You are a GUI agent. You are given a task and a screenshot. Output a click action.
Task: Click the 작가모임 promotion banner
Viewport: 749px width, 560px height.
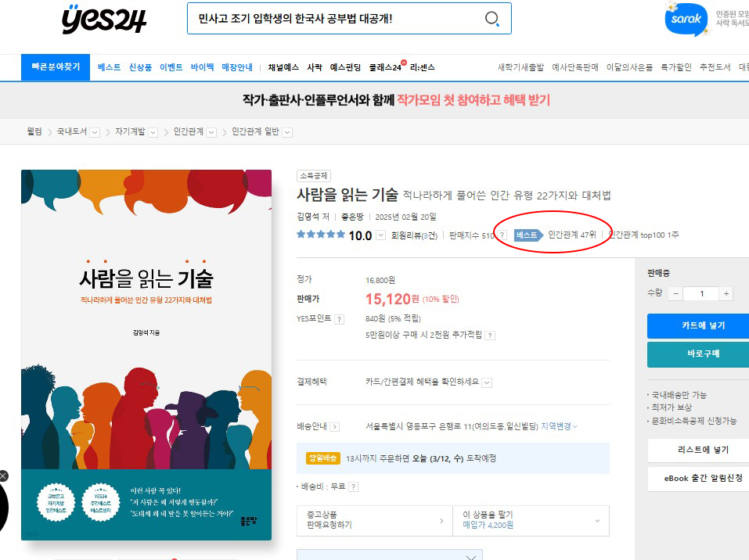(397, 100)
